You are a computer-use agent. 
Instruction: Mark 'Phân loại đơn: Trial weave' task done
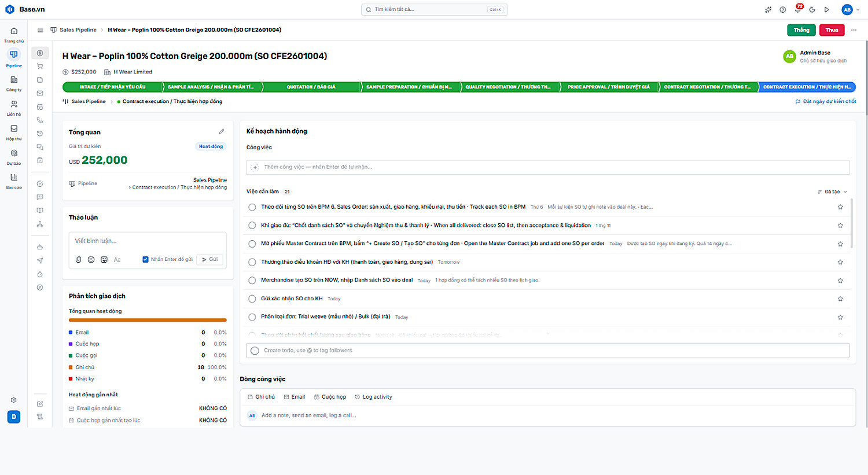tap(252, 317)
